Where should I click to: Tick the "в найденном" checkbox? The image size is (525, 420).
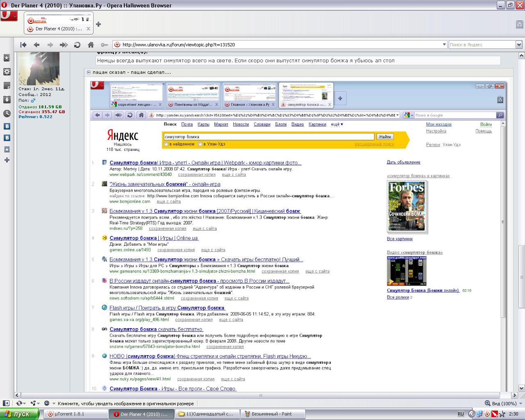pyautogui.click(x=166, y=144)
